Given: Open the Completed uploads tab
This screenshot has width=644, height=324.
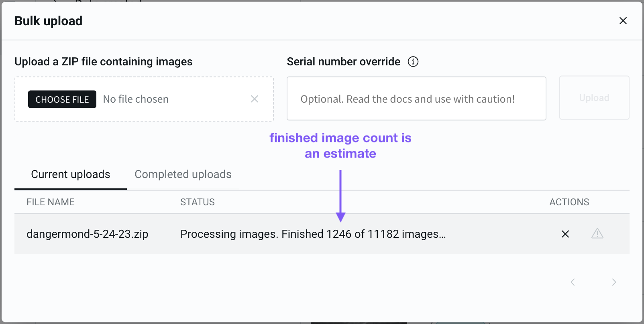Looking at the screenshot, I should click(x=183, y=174).
